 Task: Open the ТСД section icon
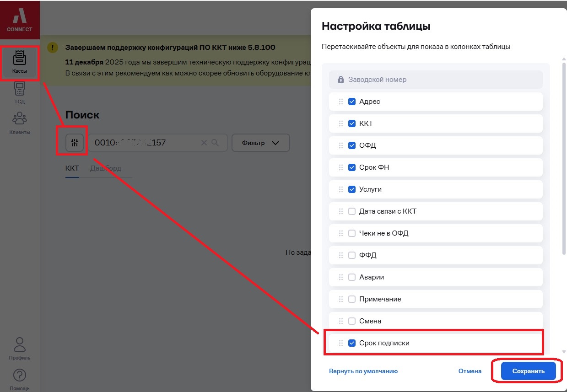click(x=19, y=92)
